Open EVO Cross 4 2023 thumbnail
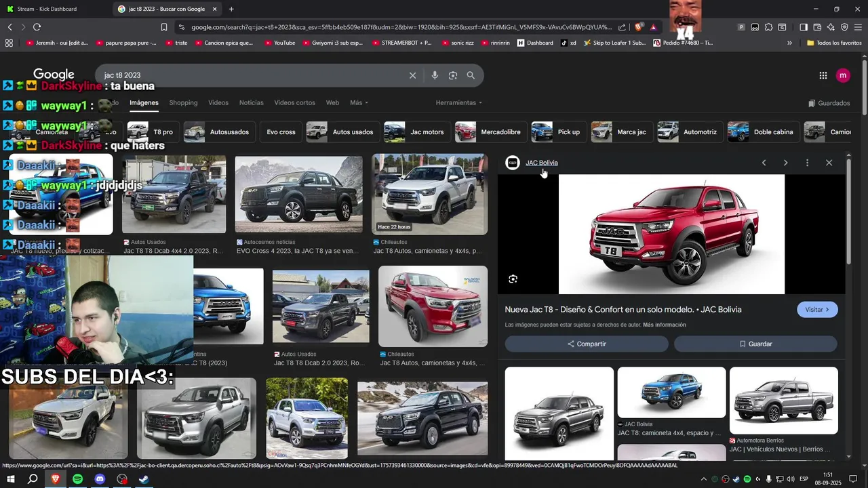 [298, 194]
